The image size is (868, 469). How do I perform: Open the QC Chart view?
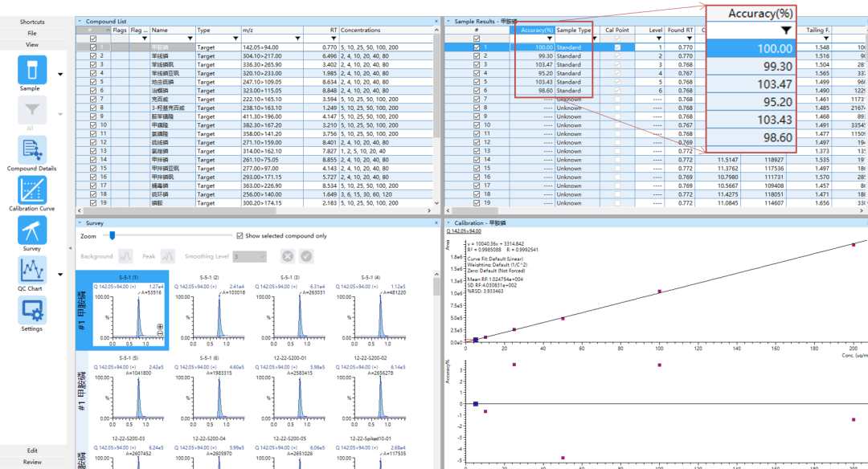[31, 270]
